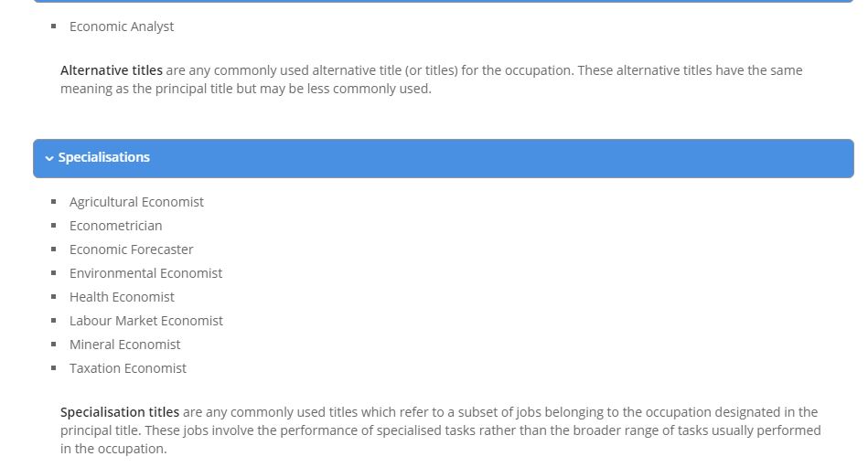Select Agricultural Economist in the list
The image size is (868, 467).
[136, 202]
